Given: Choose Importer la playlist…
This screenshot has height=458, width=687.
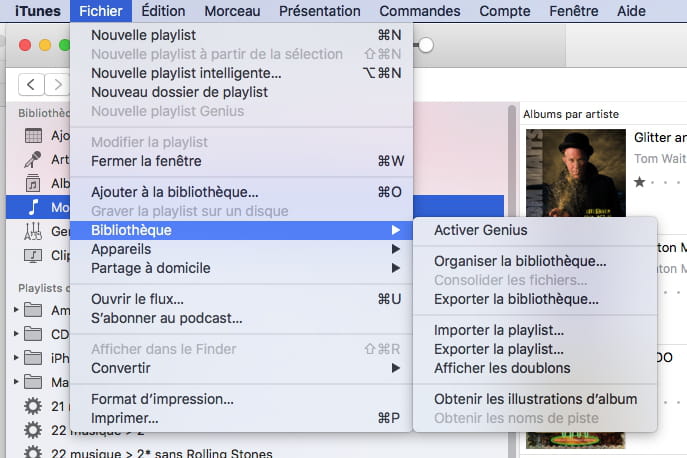Looking at the screenshot, I should pos(535,330).
